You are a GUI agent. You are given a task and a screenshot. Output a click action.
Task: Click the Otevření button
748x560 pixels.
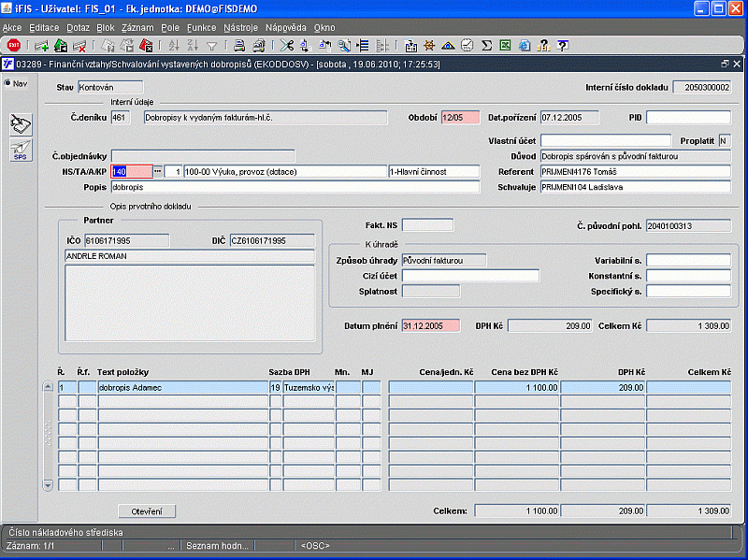147,511
